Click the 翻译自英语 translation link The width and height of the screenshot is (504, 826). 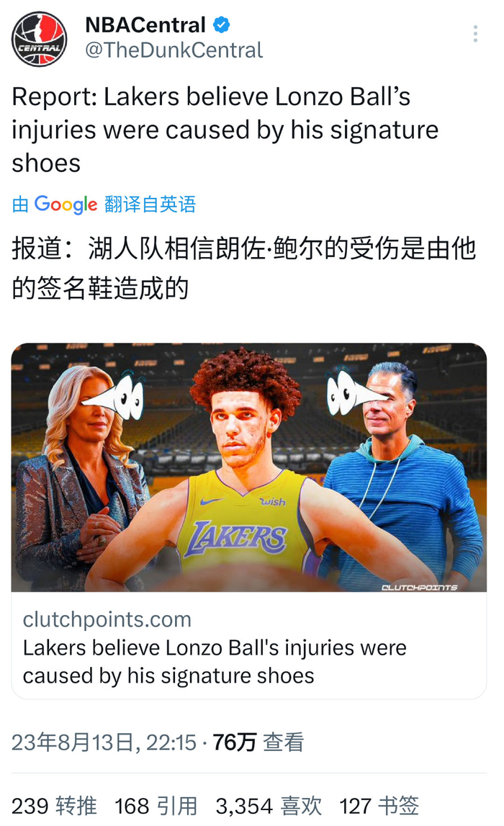[x=150, y=205]
